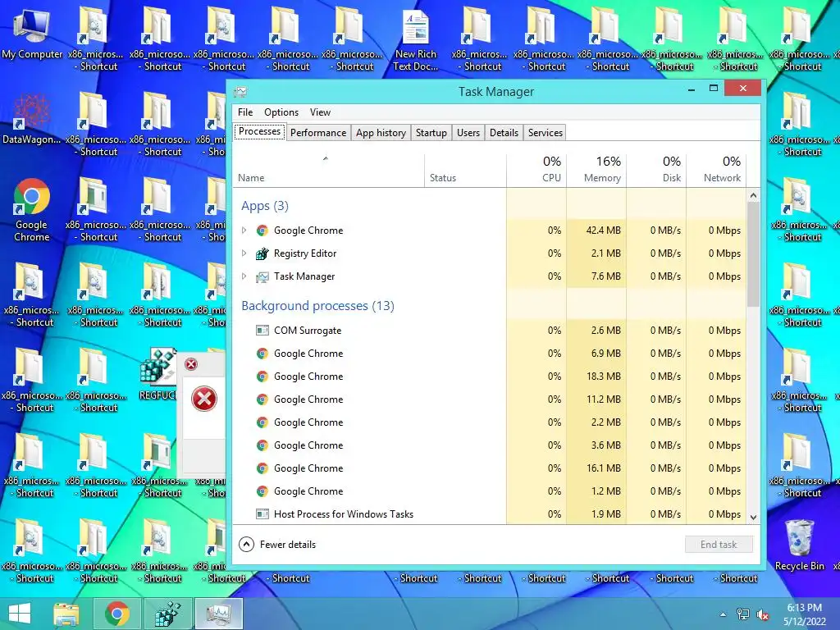The image size is (840, 630).
Task: Click Chrome background process icon using 18.3 MB
Action: click(262, 377)
